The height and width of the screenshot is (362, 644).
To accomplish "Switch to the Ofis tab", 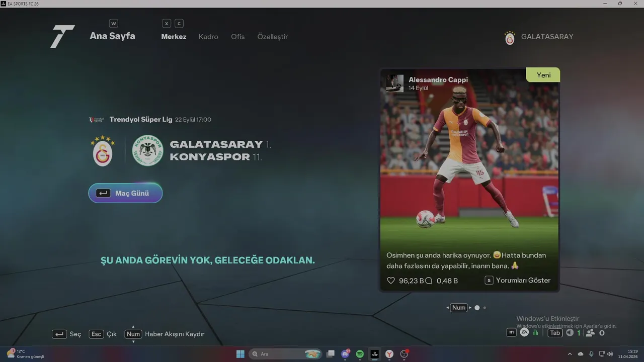I will pyautogui.click(x=237, y=37).
